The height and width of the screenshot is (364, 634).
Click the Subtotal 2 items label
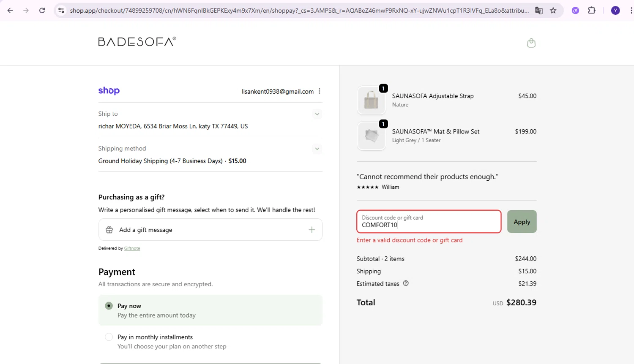[380, 258]
